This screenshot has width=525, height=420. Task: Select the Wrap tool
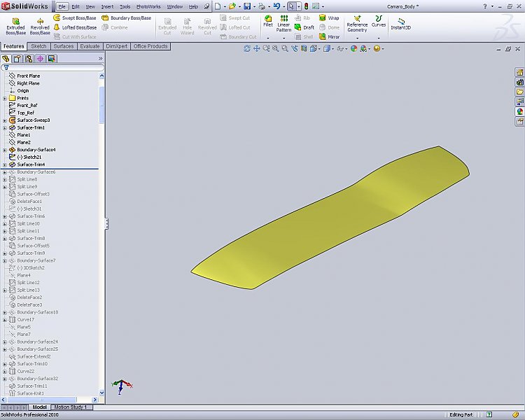(329, 17)
